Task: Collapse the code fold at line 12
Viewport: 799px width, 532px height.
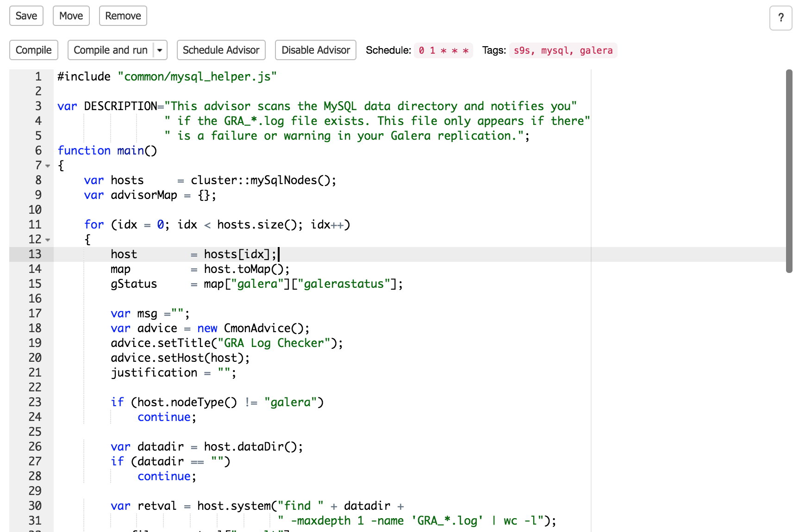Action: click(x=48, y=240)
